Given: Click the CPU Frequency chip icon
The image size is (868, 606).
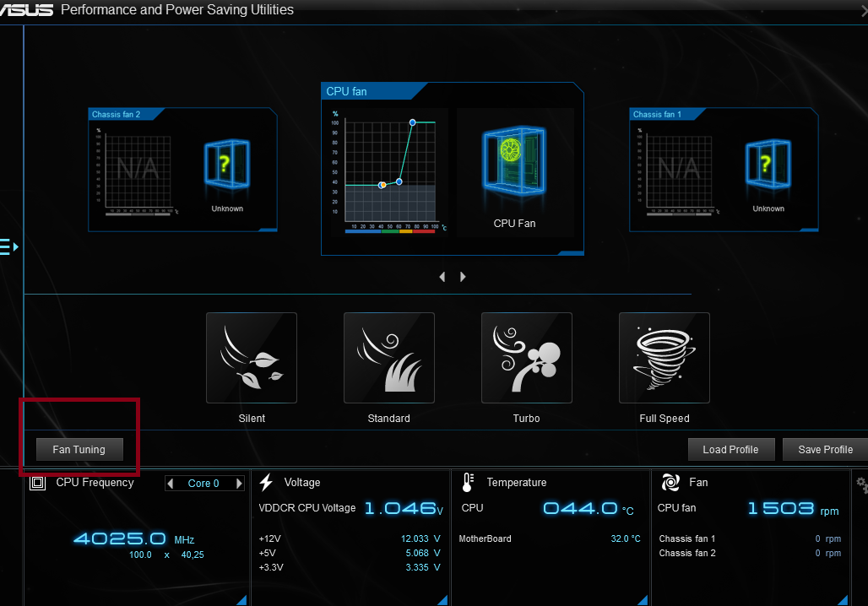Looking at the screenshot, I should pyautogui.click(x=38, y=483).
